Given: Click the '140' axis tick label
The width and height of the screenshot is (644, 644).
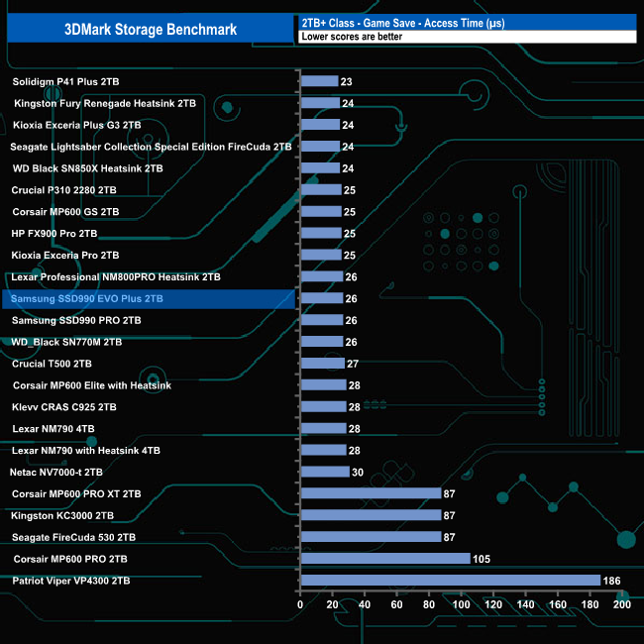Looking at the screenshot, I should pyautogui.click(x=525, y=604).
